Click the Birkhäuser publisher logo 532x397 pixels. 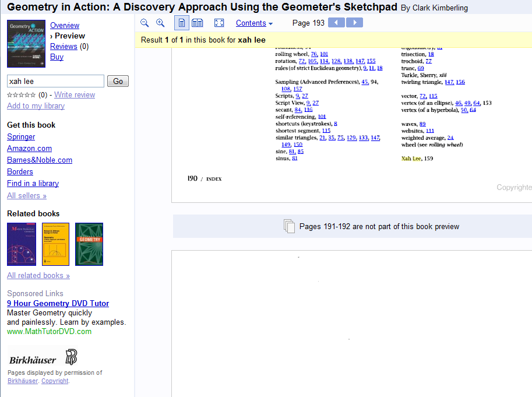(x=43, y=358)
